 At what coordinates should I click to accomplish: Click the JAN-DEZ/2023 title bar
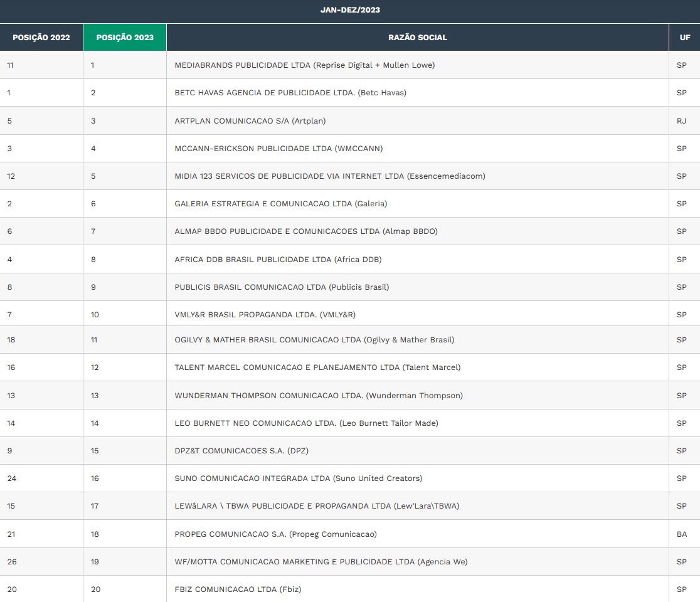pyautogui.click(x=350, y=10)
